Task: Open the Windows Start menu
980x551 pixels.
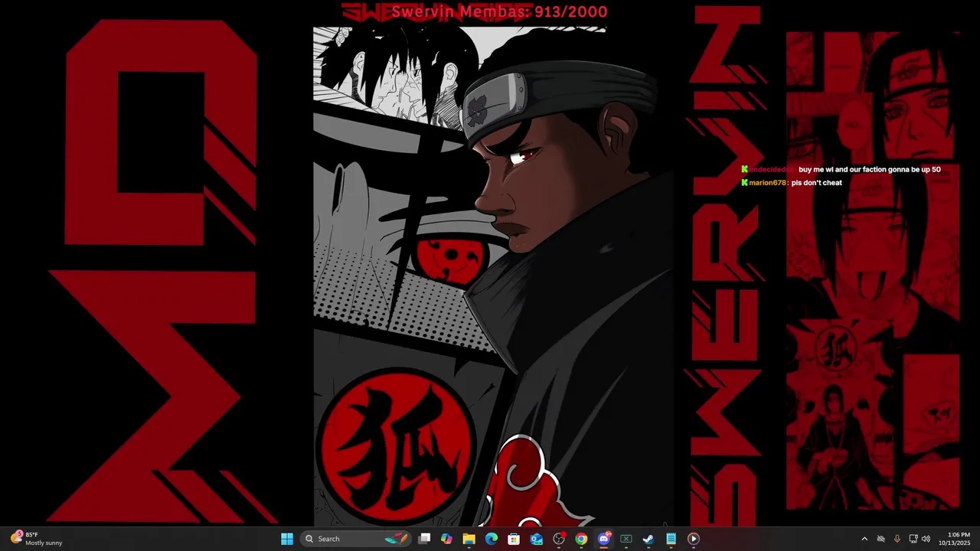Action: (x=287, y=539)
